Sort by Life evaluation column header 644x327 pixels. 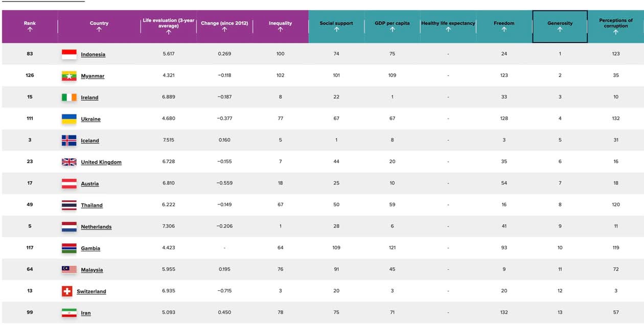(168, 26)
